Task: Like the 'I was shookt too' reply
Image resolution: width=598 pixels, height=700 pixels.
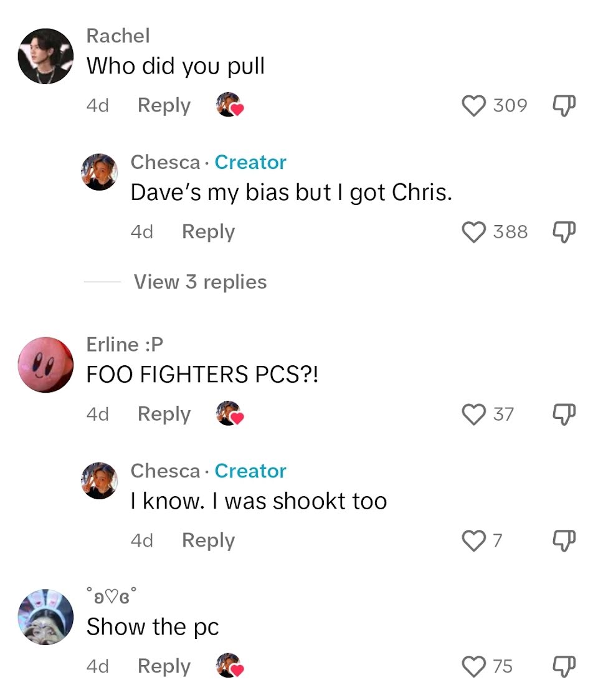Action: click(473, 540)
